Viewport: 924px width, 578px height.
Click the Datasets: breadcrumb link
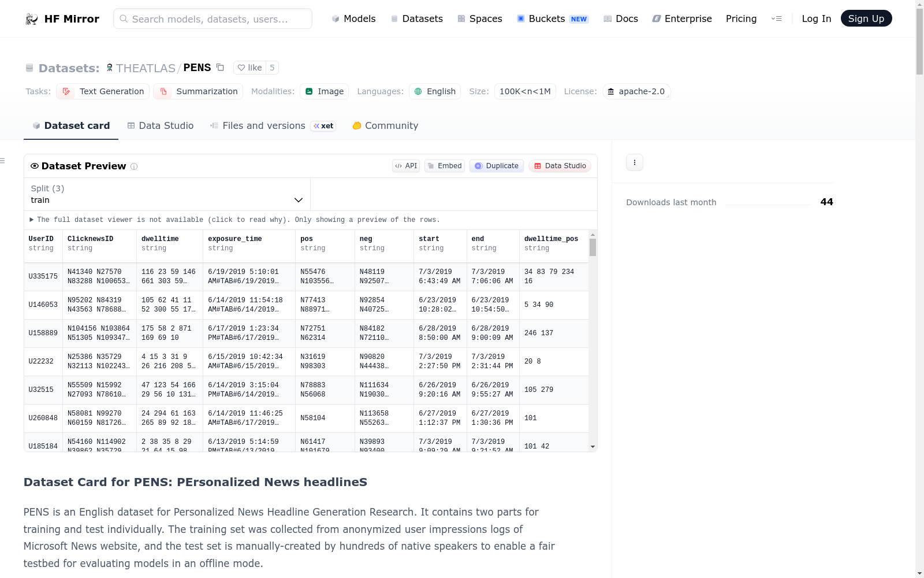tap(69, 68)
